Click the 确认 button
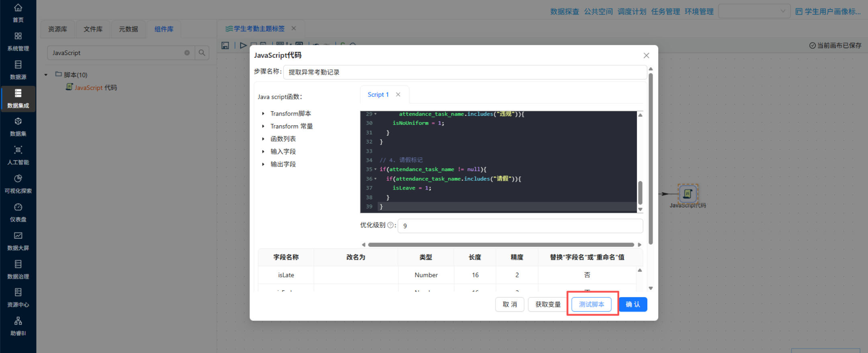The width and height of the screenshot is (868, 353). 633,304
